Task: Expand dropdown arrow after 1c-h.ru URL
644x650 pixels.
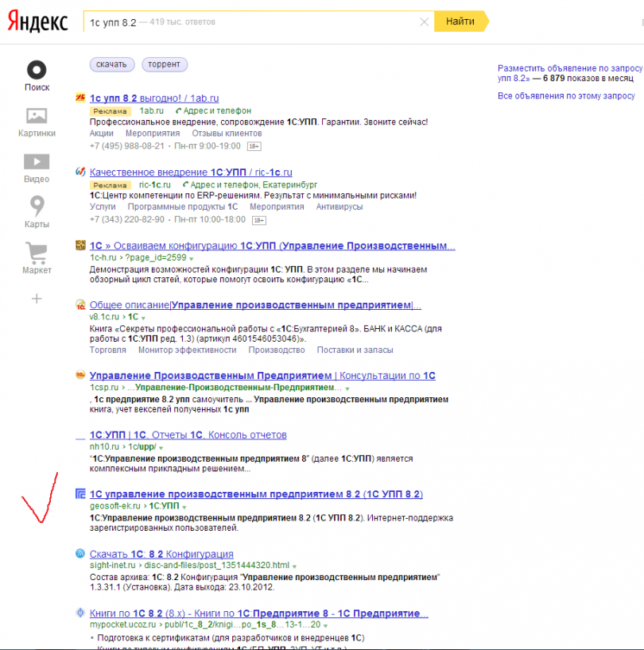Action: tap(191, 259)
